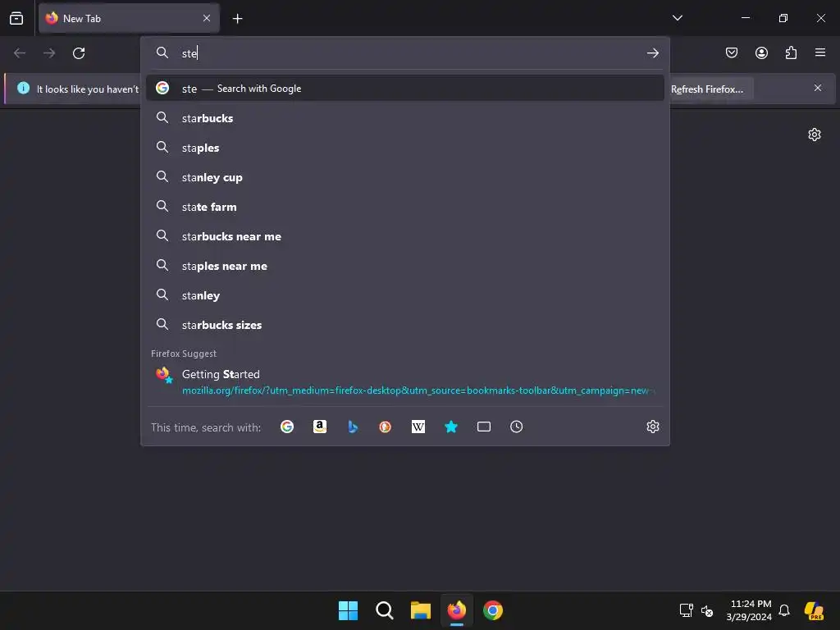840x630 pixels.
Task: Open the Getting Started bookmark suggestion
Action: [405, 381]
